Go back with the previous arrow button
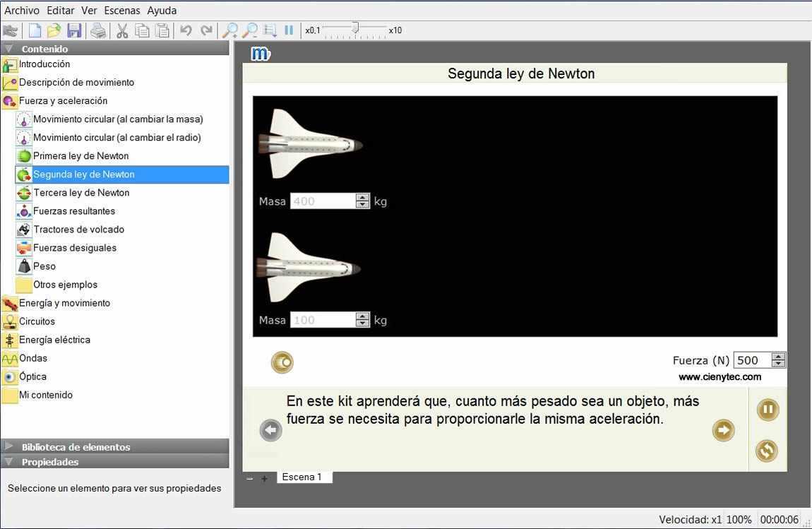Viewport: 812px width, 529px height. (x=270, y=430)
